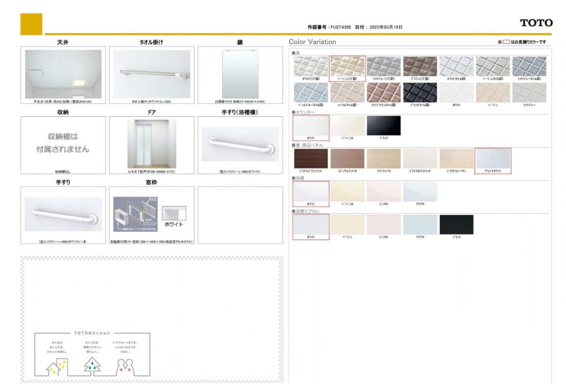The height and width of the screenshot is (392, 566).
Task: Choose the highlighted beige floor swatch
Action: pyautogui.click(x=347, y=66)
